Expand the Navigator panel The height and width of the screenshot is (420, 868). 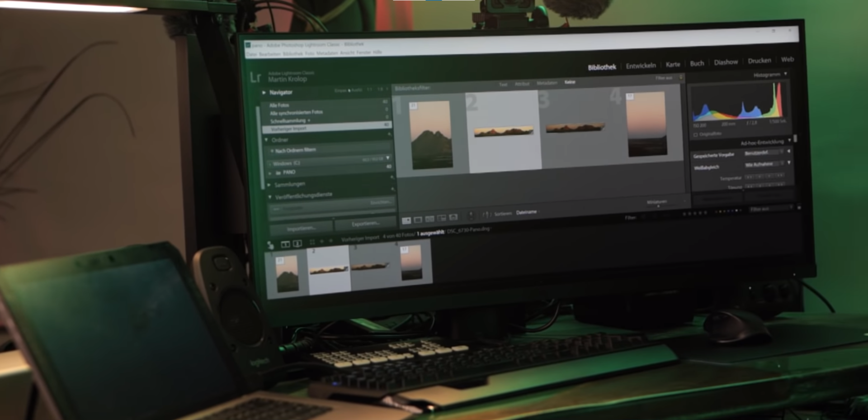(264, 92)
